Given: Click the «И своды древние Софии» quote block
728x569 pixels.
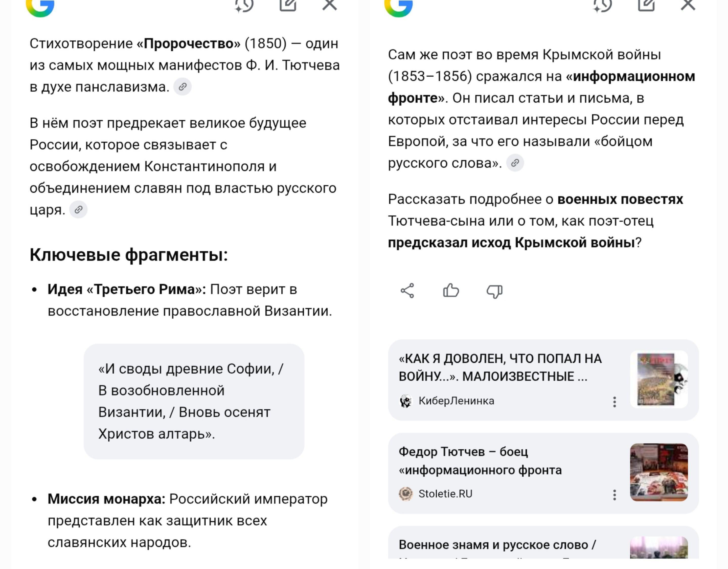Looking at the screenshot, I should (x=194, y=401).
